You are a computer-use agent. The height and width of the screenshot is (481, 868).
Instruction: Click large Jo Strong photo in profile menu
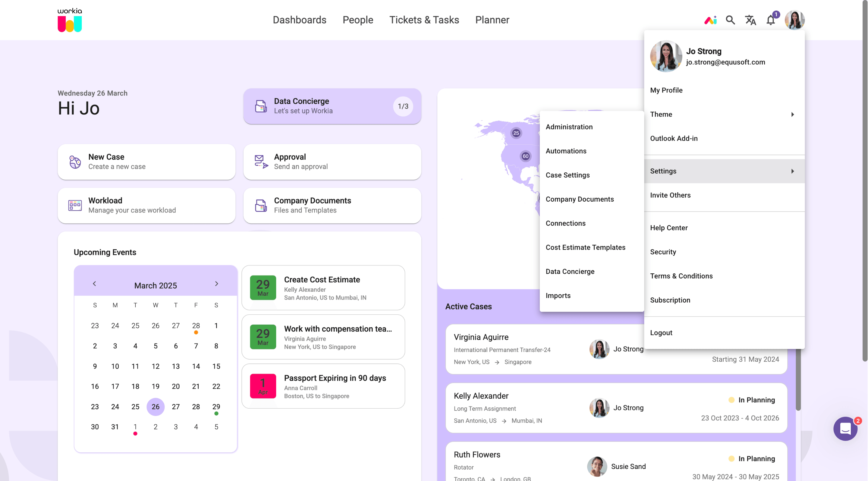coord(666,57)
